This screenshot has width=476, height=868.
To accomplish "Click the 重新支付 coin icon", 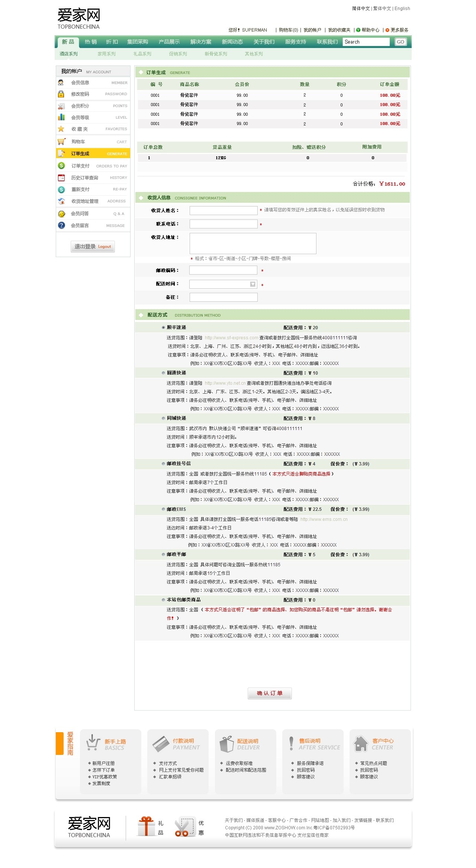I will click(61, 189).
